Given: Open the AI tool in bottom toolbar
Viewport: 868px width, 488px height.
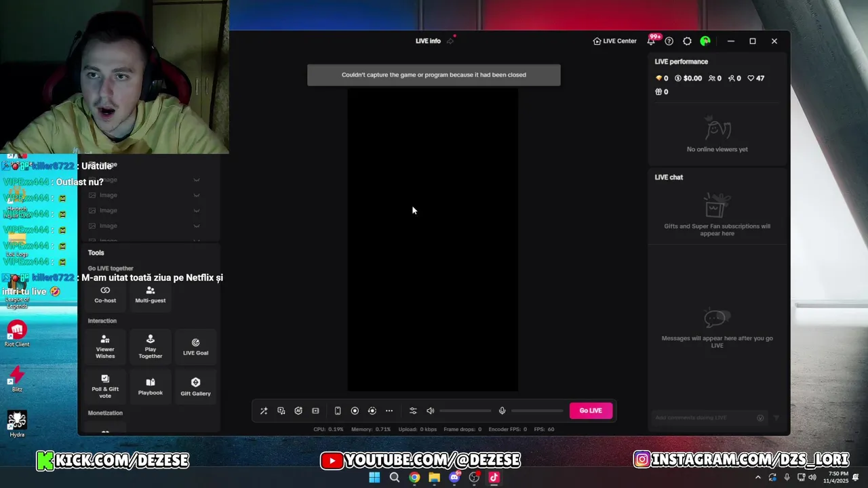Looking at the screenshot, I should pos(298,411).
